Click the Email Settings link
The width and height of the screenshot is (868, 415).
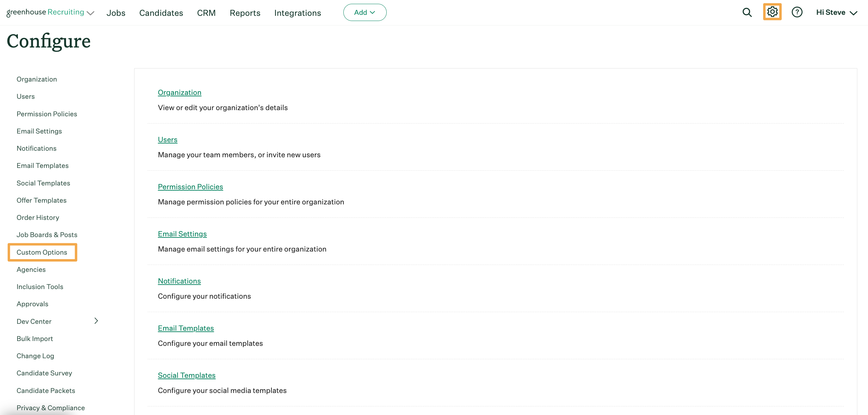click(x=182, y=234)
